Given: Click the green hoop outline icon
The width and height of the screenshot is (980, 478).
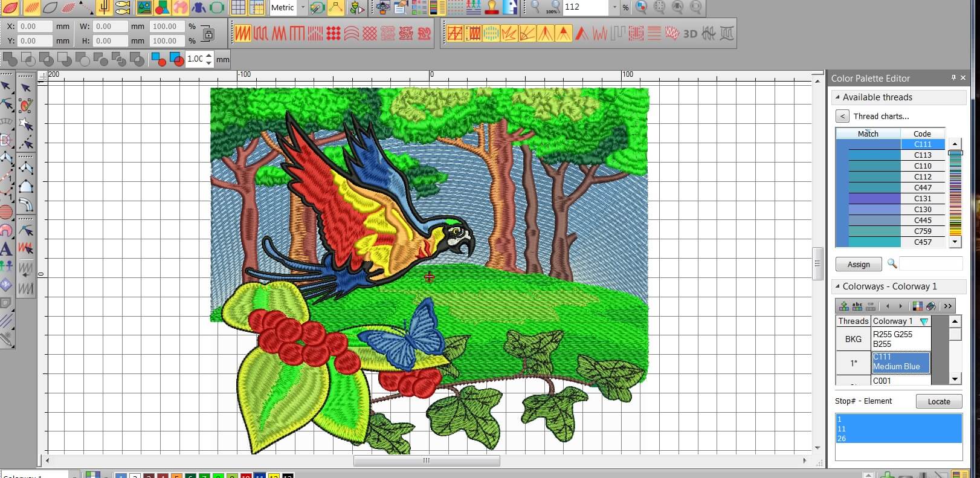Looking at the screenshot, I should 217,7.
